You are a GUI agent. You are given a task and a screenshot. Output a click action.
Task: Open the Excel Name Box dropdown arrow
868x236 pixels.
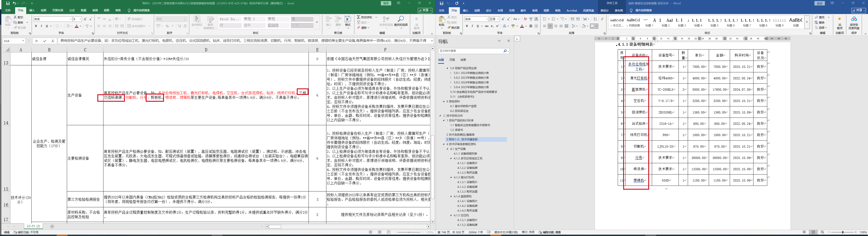[x=23, y=41]
